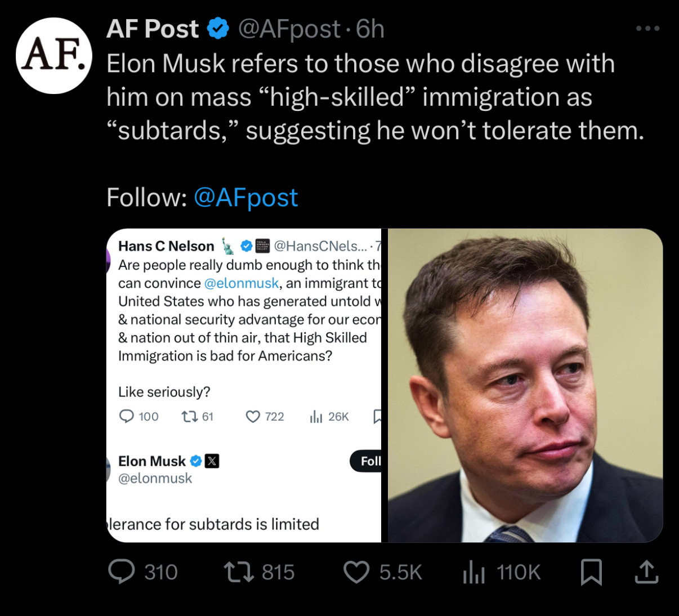The image size is (679, 616).
Task: Click the blue @AFpost mention link
Action: pos(245,198)
